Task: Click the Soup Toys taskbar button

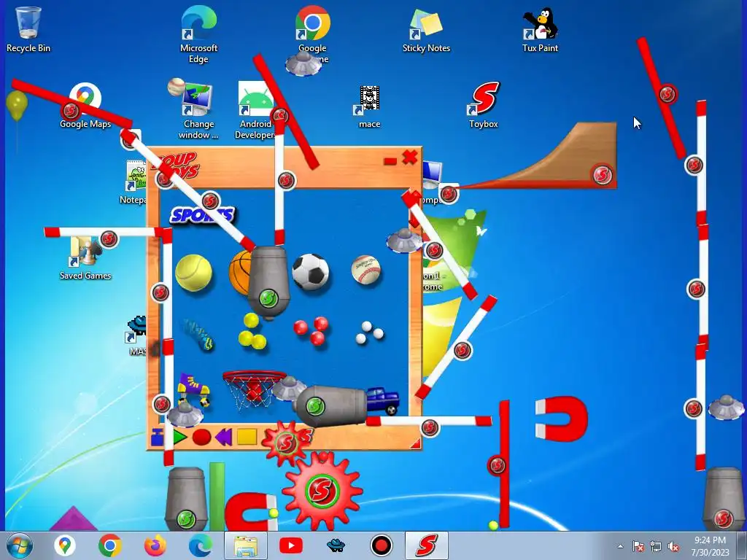Action: point(426,545)
